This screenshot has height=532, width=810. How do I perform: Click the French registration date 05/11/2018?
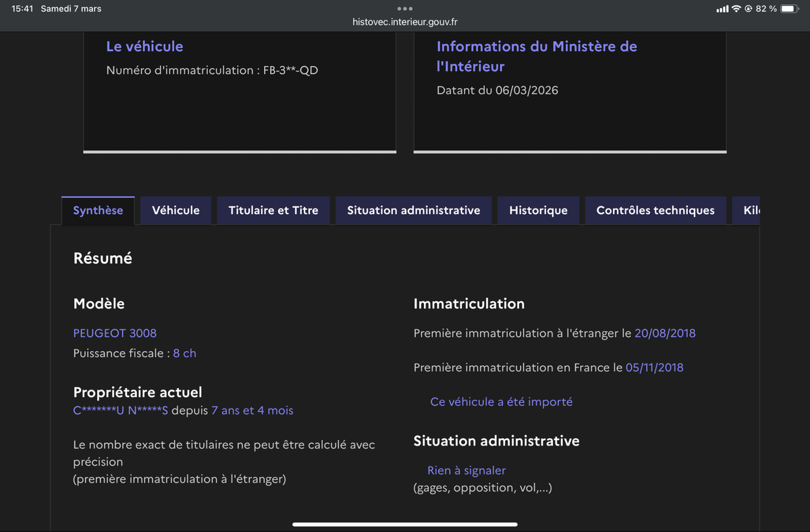pos(654,368)
